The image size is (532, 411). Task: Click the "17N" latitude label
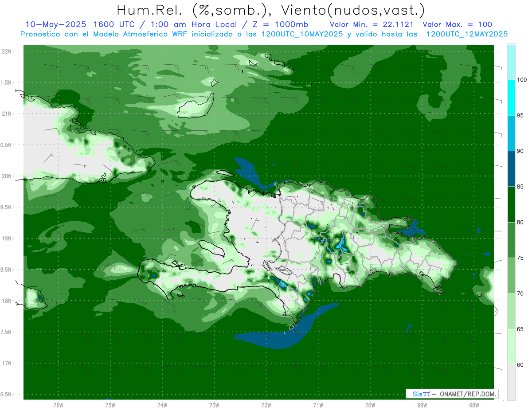pyautogui.click(x=7, y=363)
